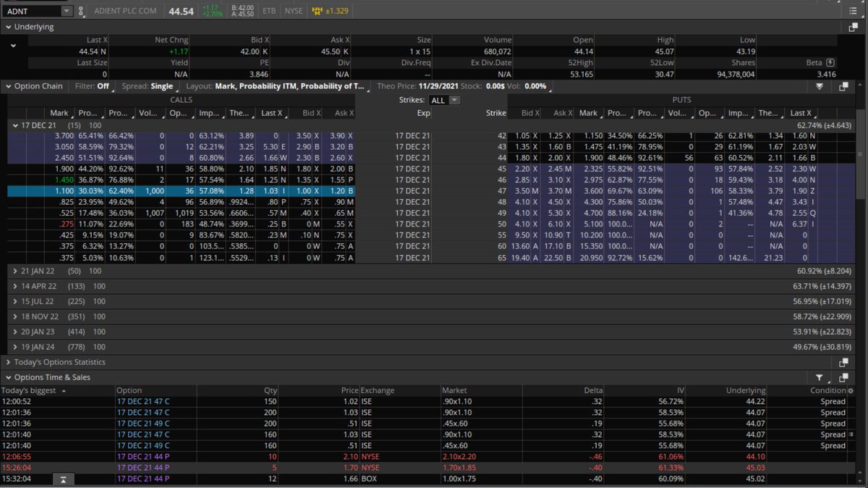Open the ADNT symbol dropdown arrow
This screenshot has width=868, height=488.
pos(67,11)
